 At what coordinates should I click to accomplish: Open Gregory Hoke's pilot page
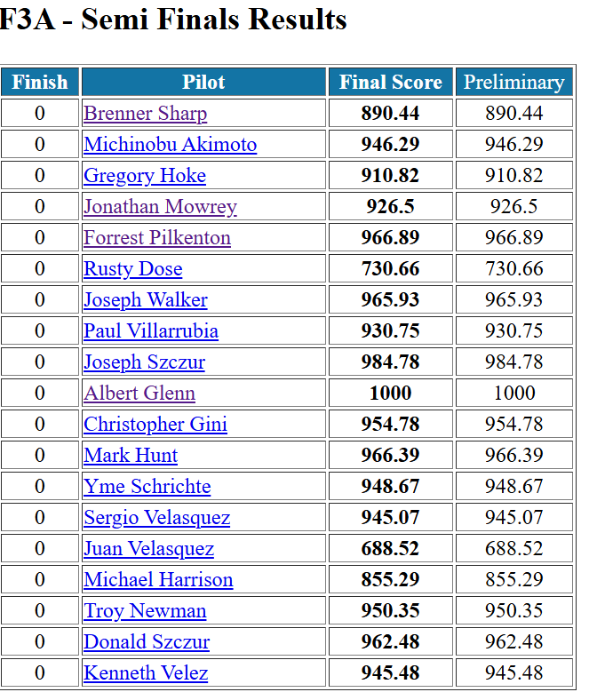pos(144,176)
